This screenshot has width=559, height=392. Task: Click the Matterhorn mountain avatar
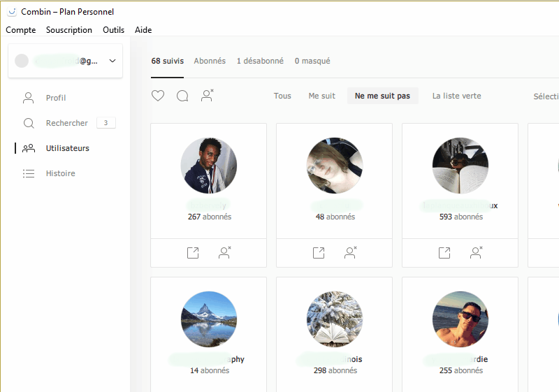pos(208,319)
